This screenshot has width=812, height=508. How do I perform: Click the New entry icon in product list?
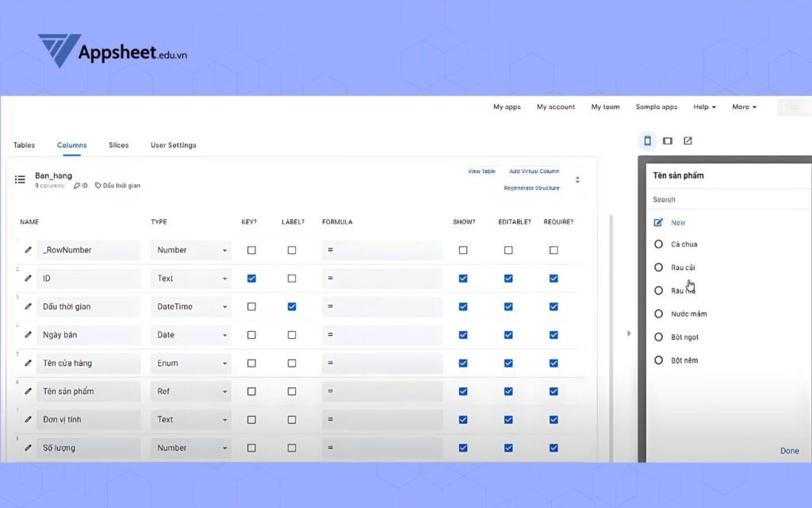[658, 223]
